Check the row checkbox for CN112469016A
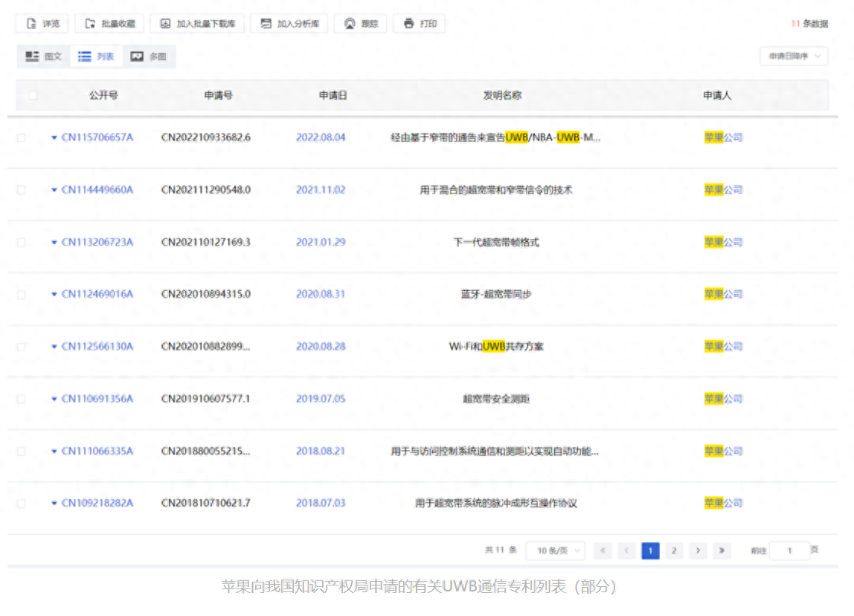Image resolution: width=854 pixels, height=616 pixels. pos(22,294)
